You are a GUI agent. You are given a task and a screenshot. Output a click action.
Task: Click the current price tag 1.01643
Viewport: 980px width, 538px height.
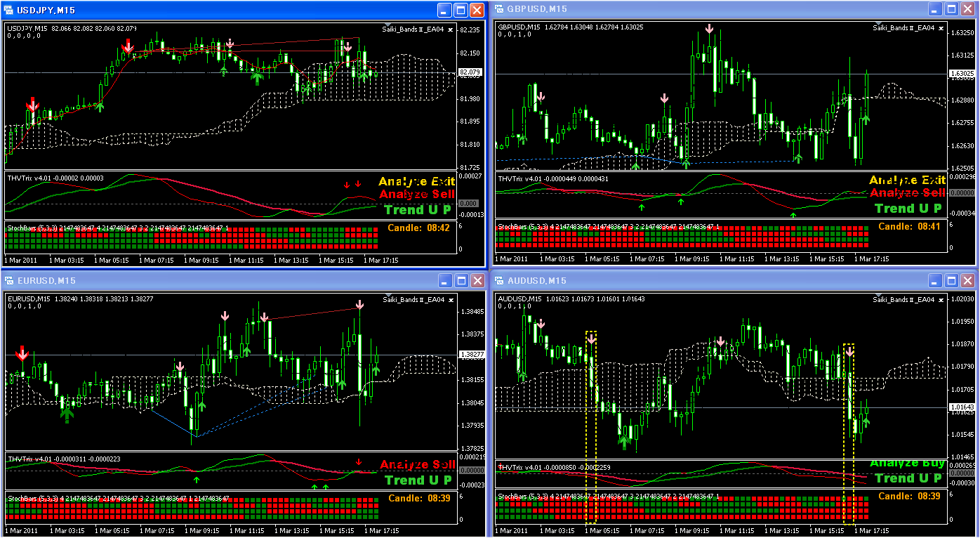point(961,407)
